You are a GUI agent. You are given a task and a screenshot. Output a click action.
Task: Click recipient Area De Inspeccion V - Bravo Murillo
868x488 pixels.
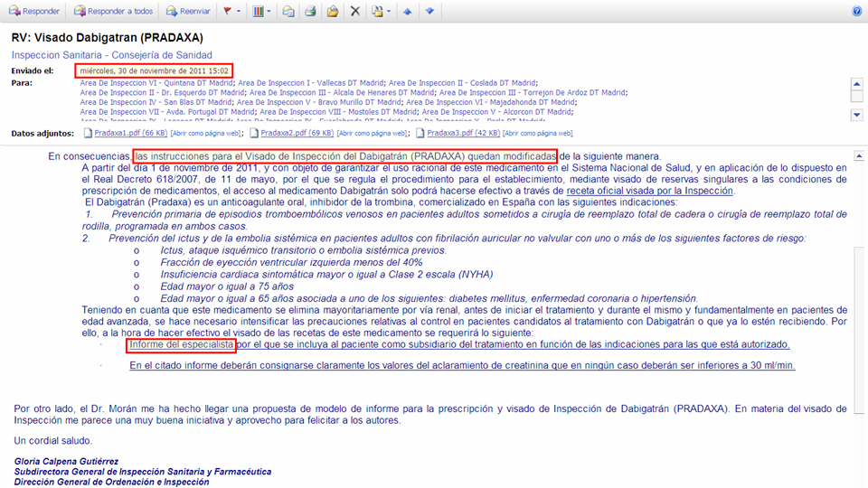pos(319,102)
